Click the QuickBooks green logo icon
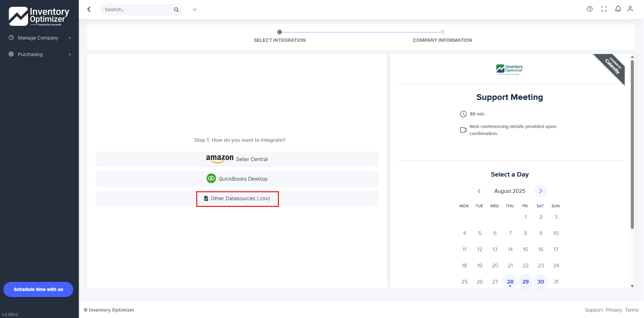Image resolution: width=644 pixels, height=318 pixels. (211, 178)
